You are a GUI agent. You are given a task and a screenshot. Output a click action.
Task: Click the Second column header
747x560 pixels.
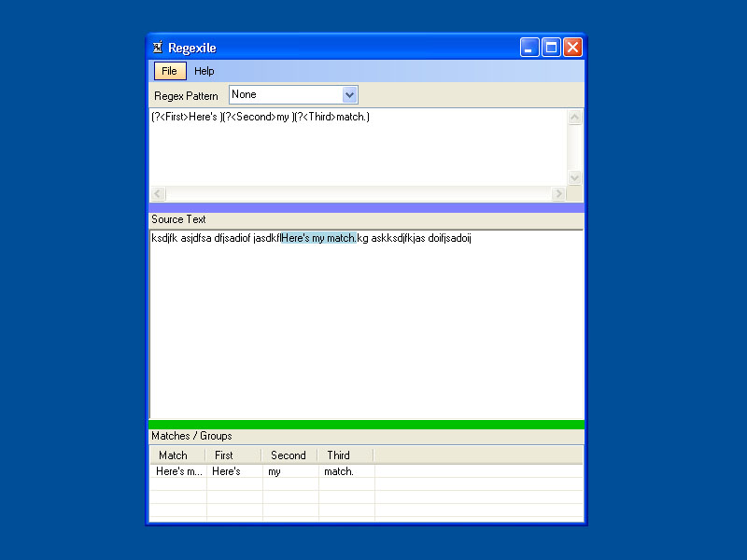coord(289,455)
